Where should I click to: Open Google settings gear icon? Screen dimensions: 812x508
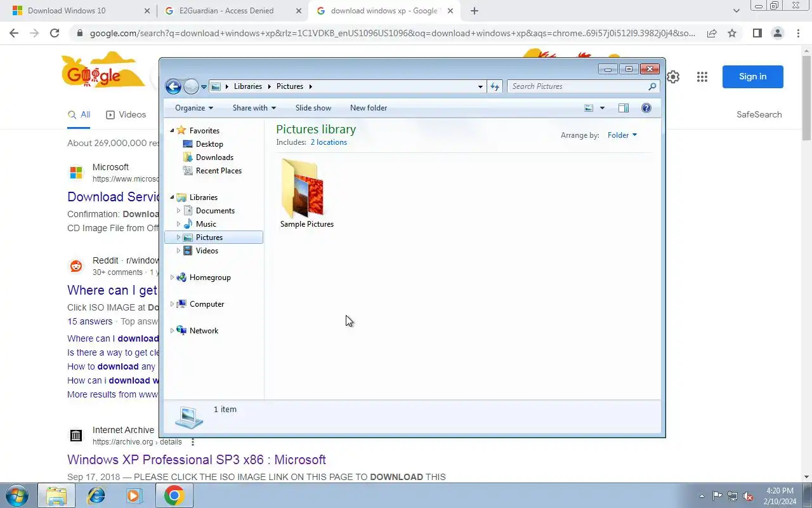coord(673,77)
